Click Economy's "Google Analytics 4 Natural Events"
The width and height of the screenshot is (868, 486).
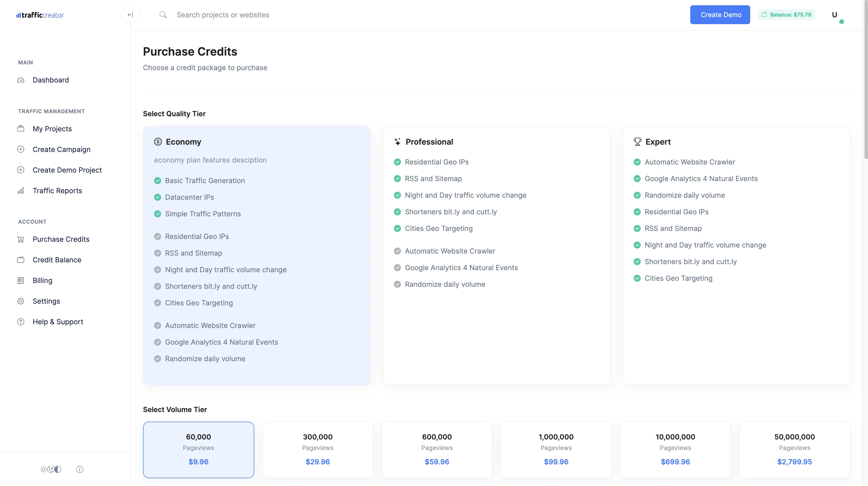221,342
